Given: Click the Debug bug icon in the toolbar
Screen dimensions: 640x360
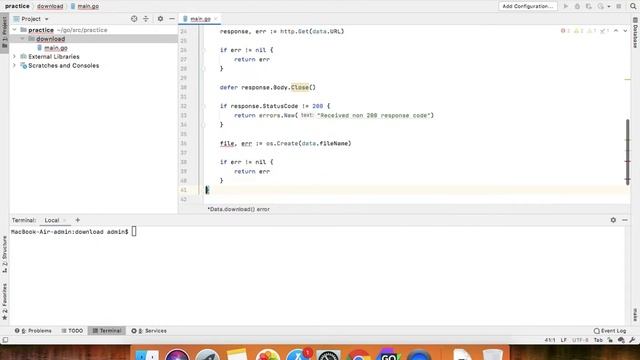Looking at the screenshot, I should pyautogui.click(x=577, y=6).
